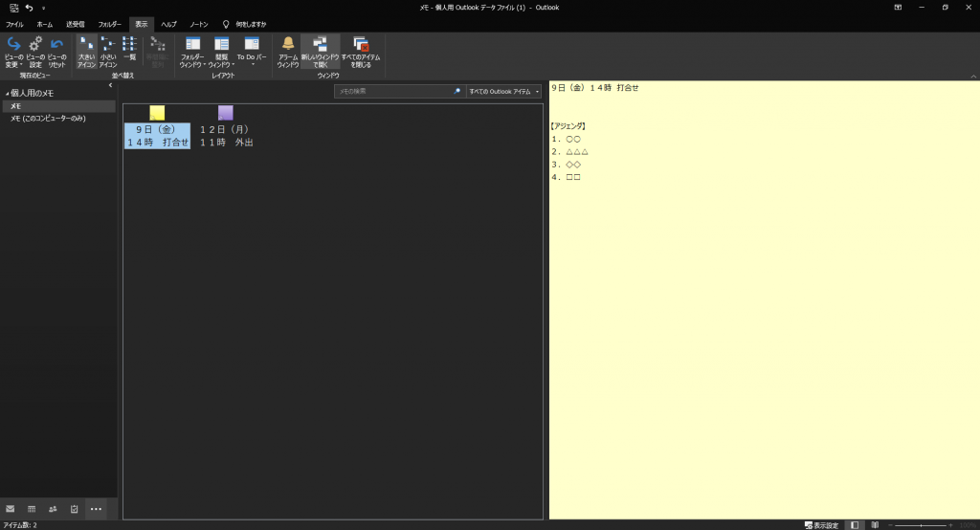Select 大きいアイコン large icons view
Image resolution: width=980 pixels, height=530 pixels.
[86, 52]
